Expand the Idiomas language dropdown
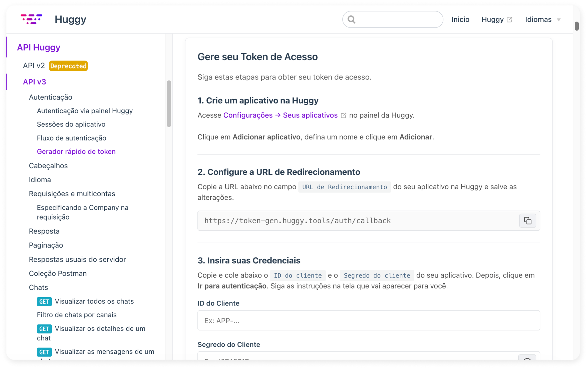The width and height of the screenshot is (588, 369). tap(542, 19)
